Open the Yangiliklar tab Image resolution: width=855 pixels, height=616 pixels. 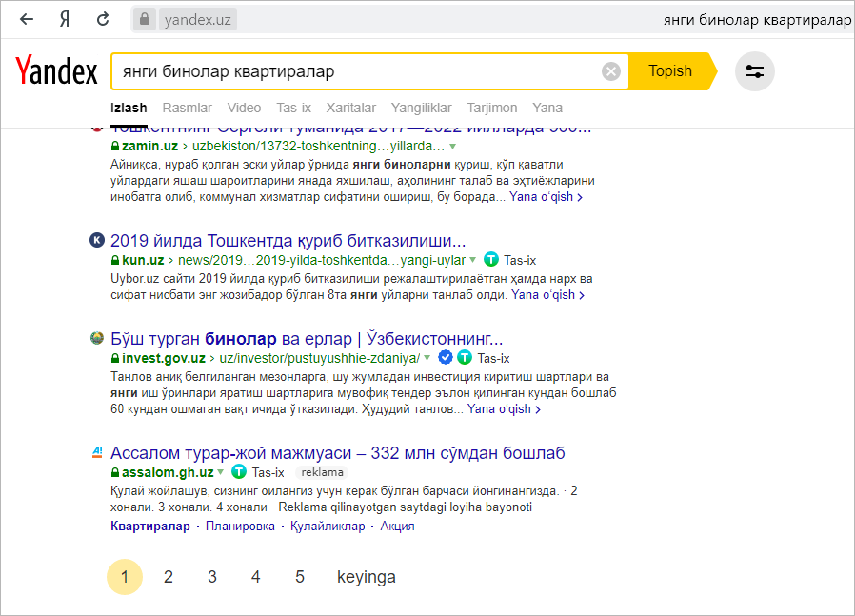[x=422, y=108]
